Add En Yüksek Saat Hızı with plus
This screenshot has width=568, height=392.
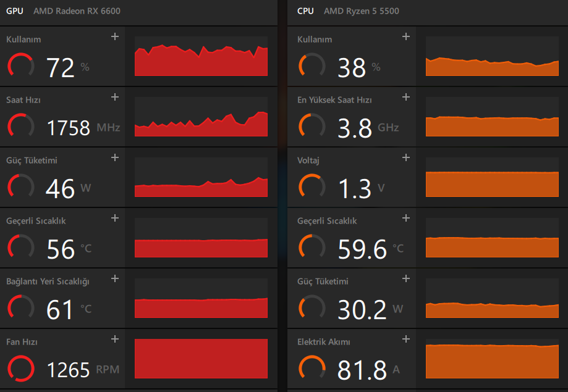(x=406, y=97)
